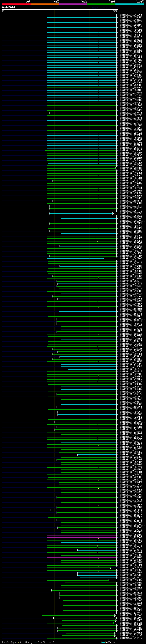Select the UniRef100_C6T446 label
The height and width of the screenshot is (644, 146).
pos(131,369)
